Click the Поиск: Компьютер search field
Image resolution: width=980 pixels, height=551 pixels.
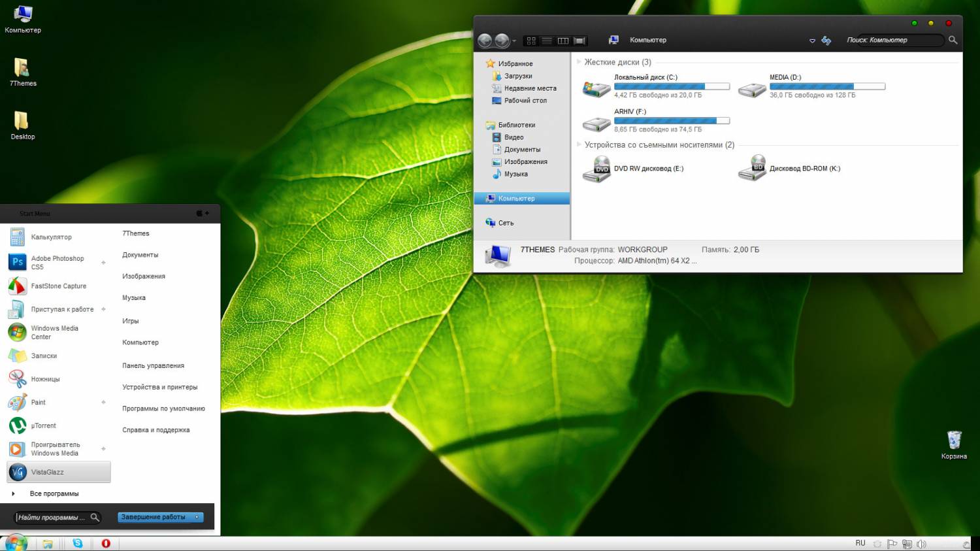click(894, 40)
